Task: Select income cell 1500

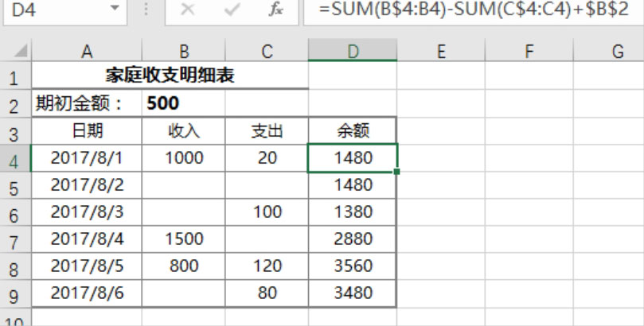Action: click(184, 239)
